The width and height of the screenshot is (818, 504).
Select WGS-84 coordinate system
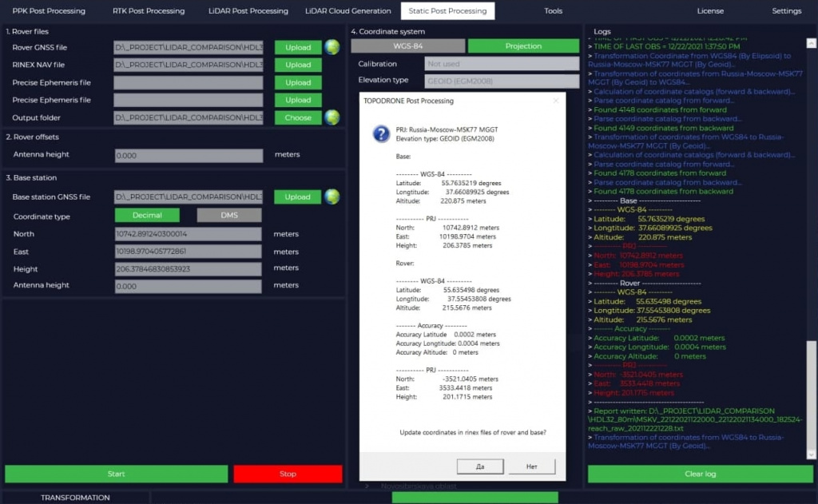coord(407,46)
